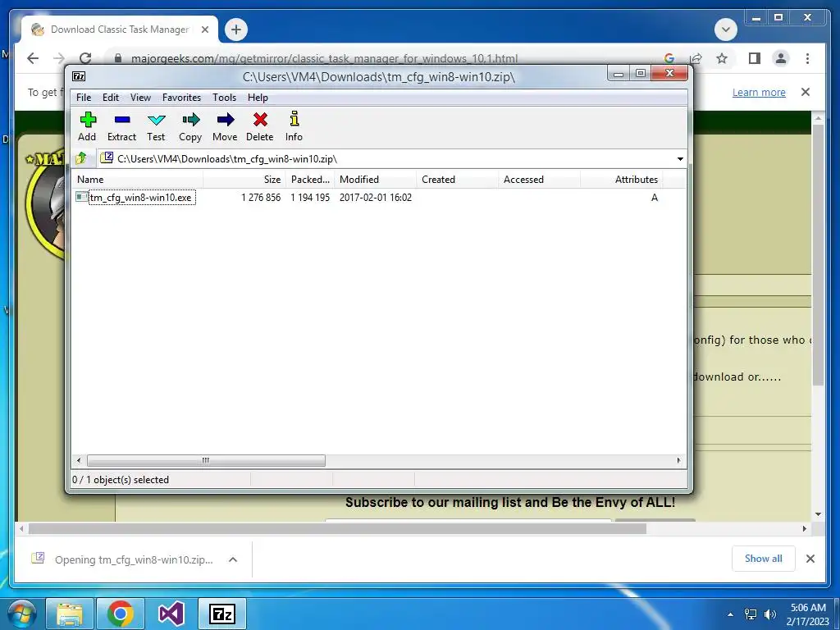Click the modified date 2017-02-01 16:02
Screen dimensions: 840x630
[x=376, y=197]
